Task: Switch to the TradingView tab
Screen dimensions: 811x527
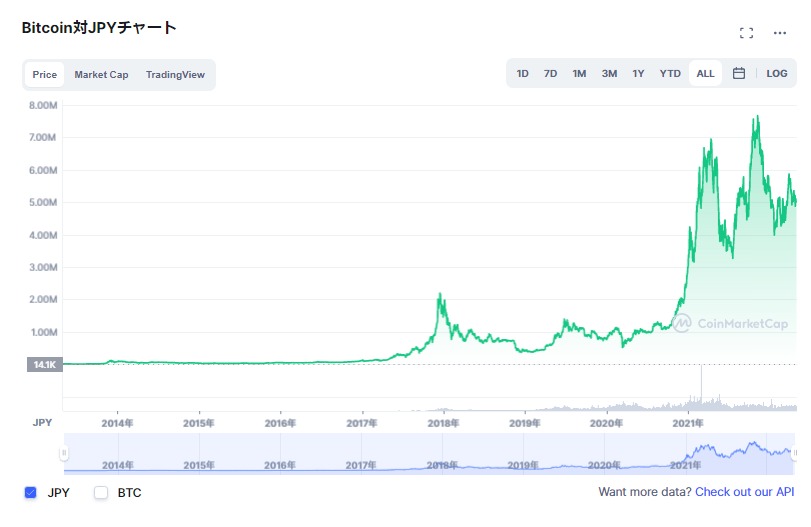Action: click(x=175, y=74)
